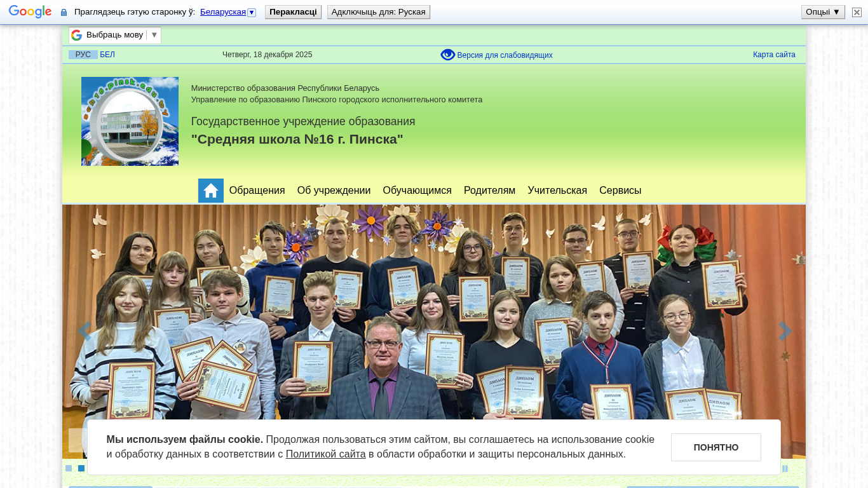
Task: Click the small Google icon beside Выбраць мову
Action: click(77, 35)
